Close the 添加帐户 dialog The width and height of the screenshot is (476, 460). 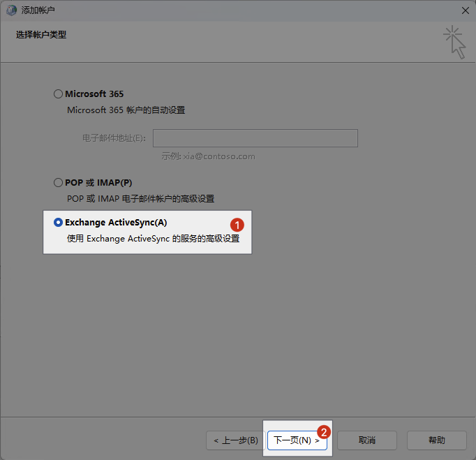point(465,10)
